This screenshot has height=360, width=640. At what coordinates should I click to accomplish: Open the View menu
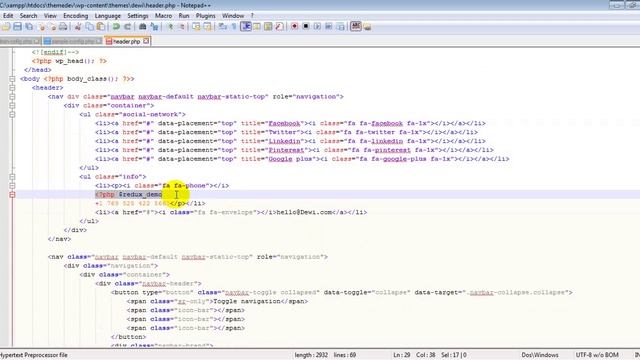50,16
